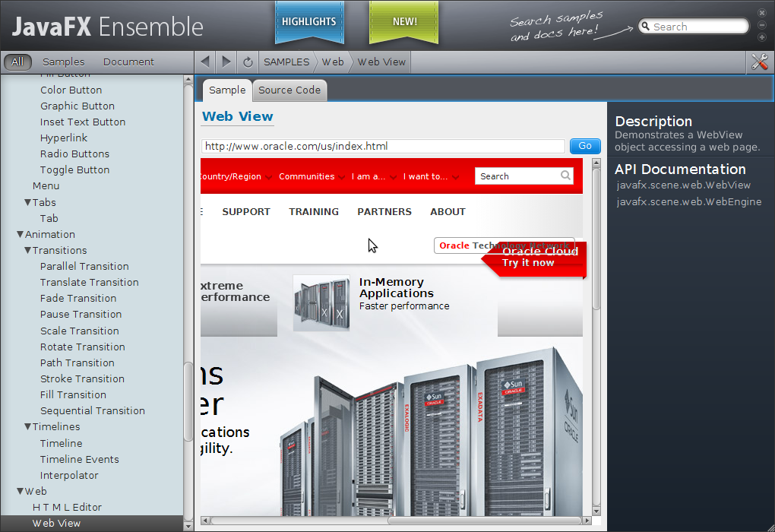Click the magnifier icon in Oracle search box

click(566, 176)
